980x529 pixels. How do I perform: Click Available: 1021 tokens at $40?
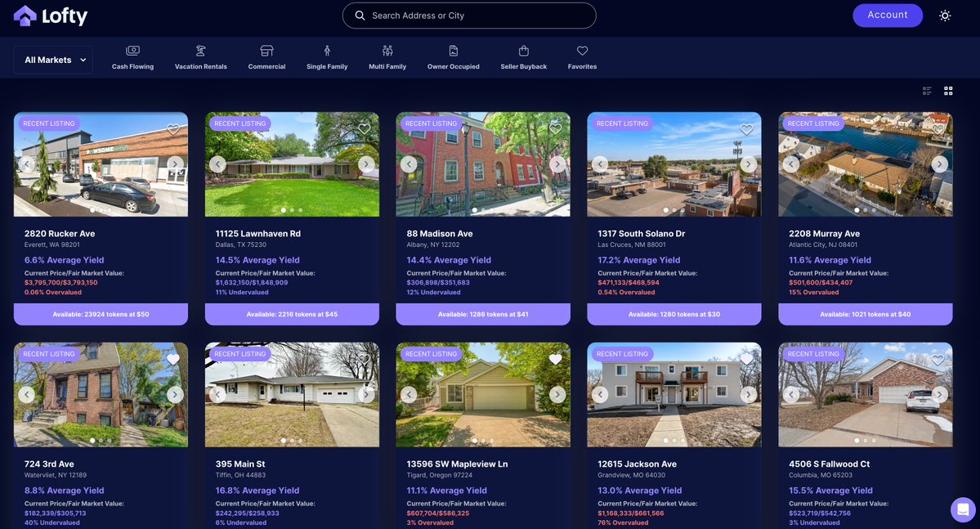(x=866, y=315)
